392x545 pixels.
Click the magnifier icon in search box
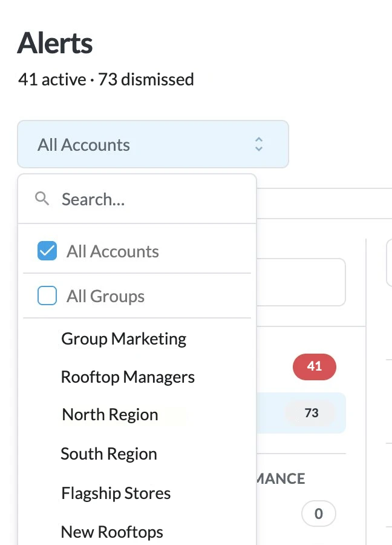pos(42,199)
